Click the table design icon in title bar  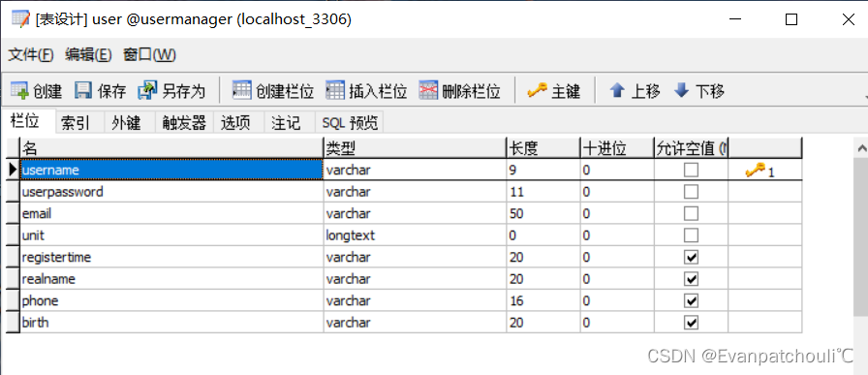pyautogui.click(x=20, y=19)
